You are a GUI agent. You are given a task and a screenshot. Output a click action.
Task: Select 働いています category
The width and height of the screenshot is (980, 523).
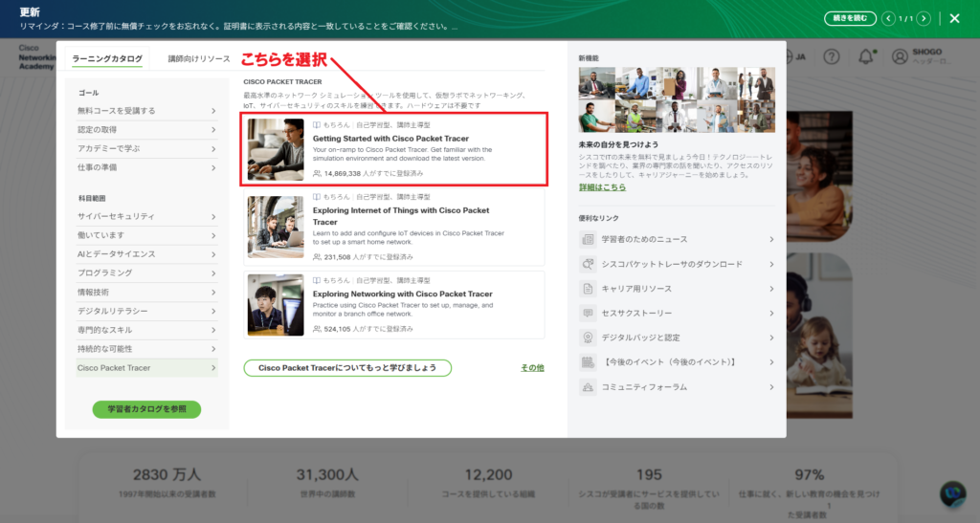(146, 235)
